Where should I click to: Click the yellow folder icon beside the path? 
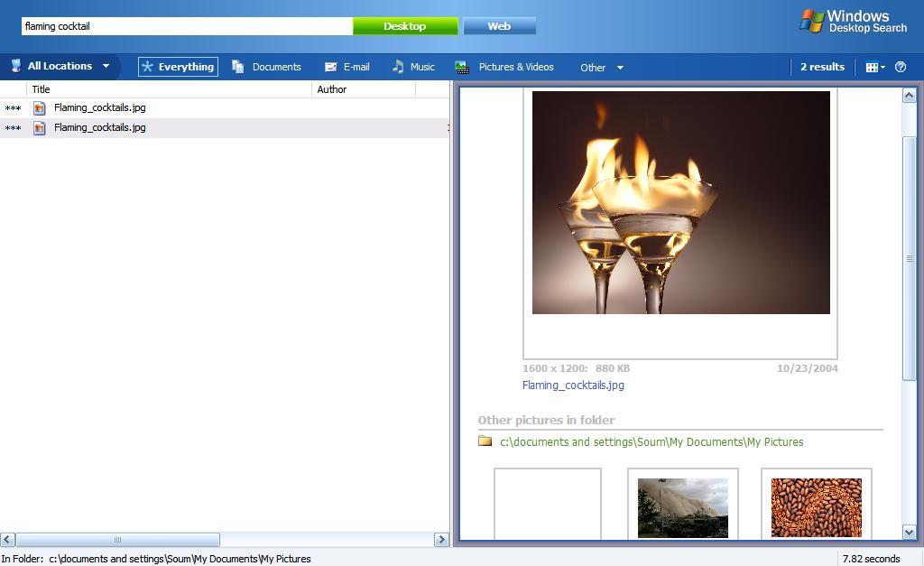tap(485, 442)
